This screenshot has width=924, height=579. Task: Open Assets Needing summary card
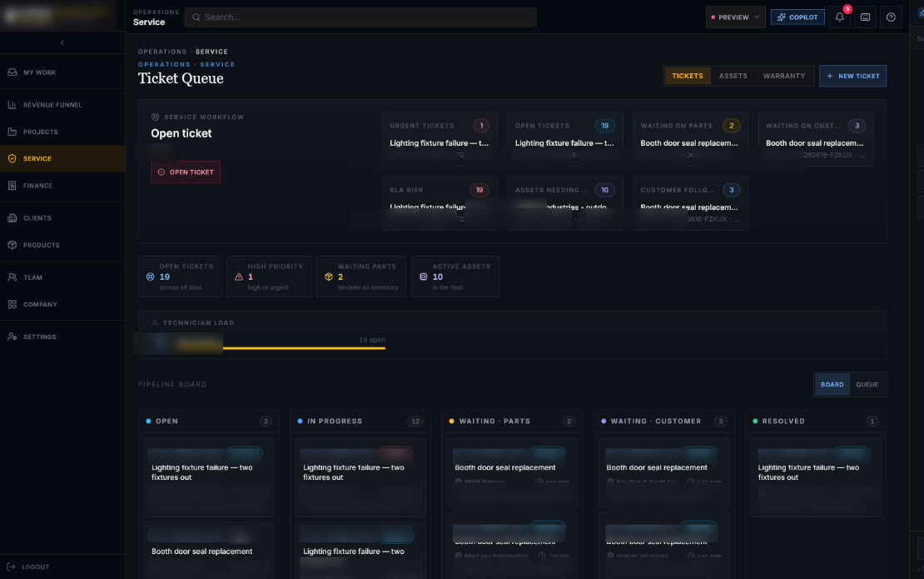(564, 202)
